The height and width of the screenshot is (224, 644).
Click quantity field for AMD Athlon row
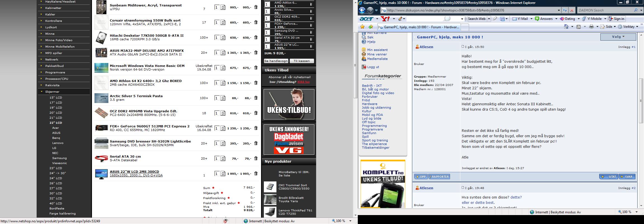click(x=217, y=83)
